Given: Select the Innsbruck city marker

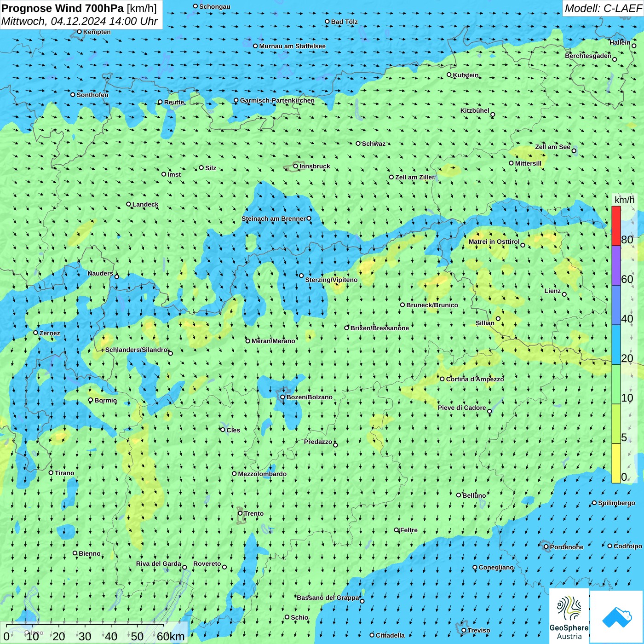Looking at the screenshot, I should pyautogui.click(x=296, y=166).
